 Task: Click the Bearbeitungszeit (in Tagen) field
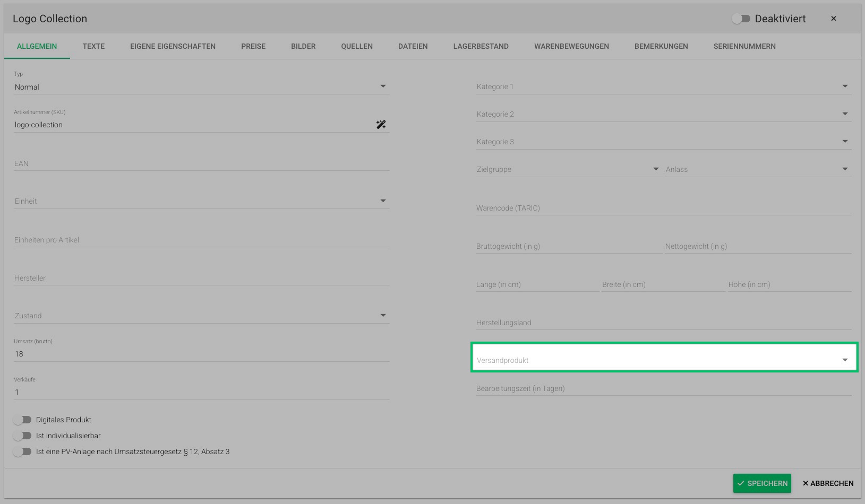click(664, 388)
